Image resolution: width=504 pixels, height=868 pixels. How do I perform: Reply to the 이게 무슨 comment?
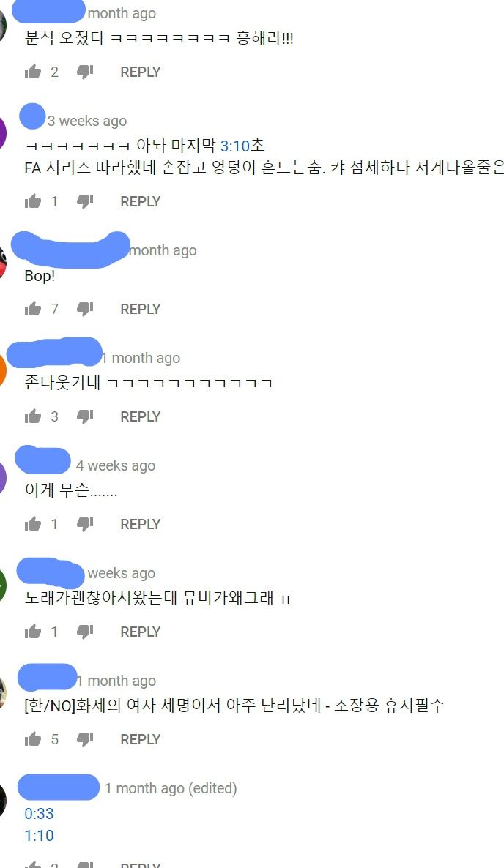coord(141,524)
